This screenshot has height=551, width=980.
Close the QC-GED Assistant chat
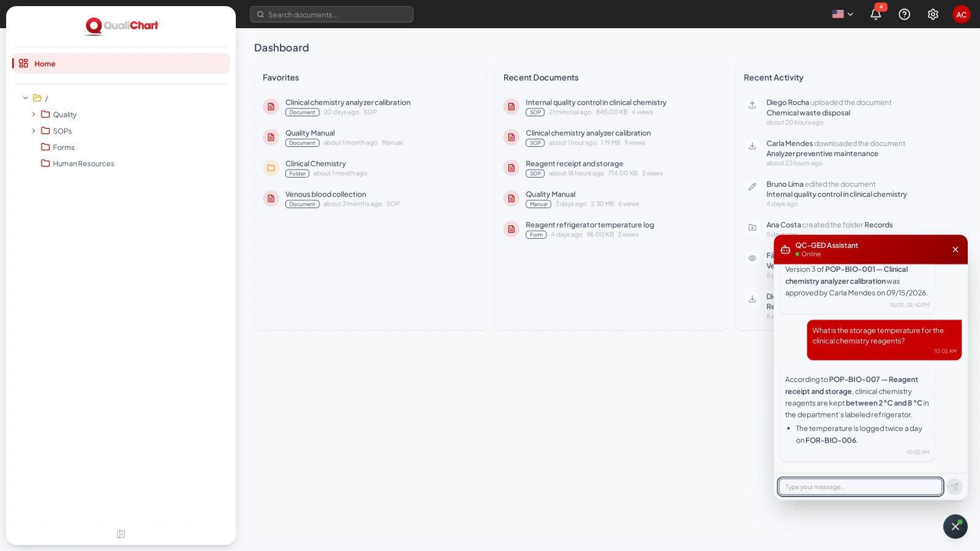point(956,249)
